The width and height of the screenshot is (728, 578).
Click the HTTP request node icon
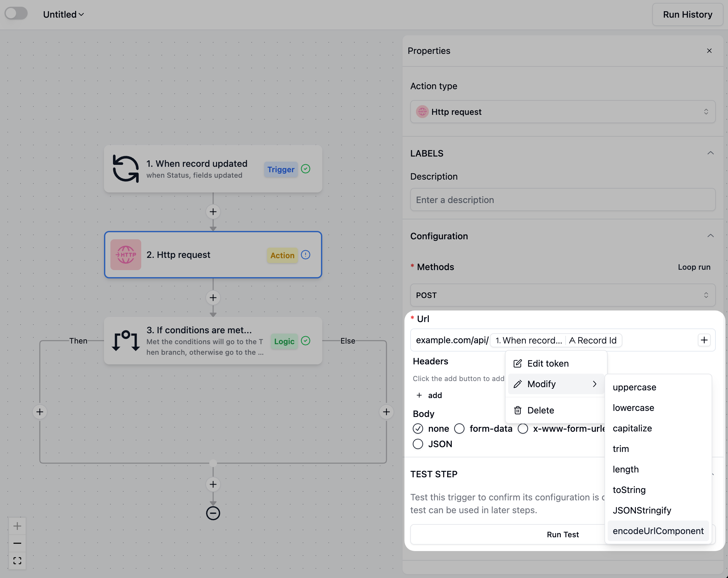pos(126,254)
